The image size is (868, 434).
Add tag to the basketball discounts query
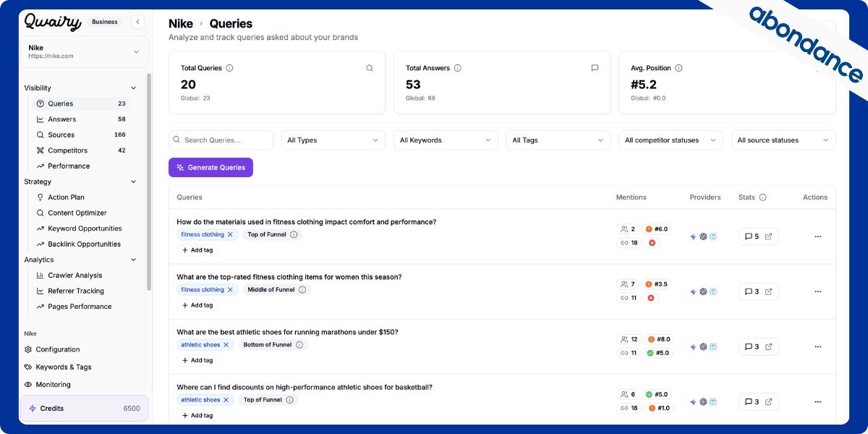point(197,415)
